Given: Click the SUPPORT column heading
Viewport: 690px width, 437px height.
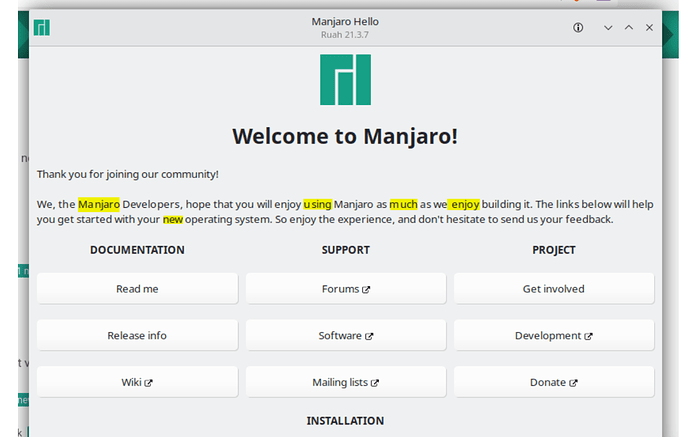Looking at the screenshot, I should point(345,250).
